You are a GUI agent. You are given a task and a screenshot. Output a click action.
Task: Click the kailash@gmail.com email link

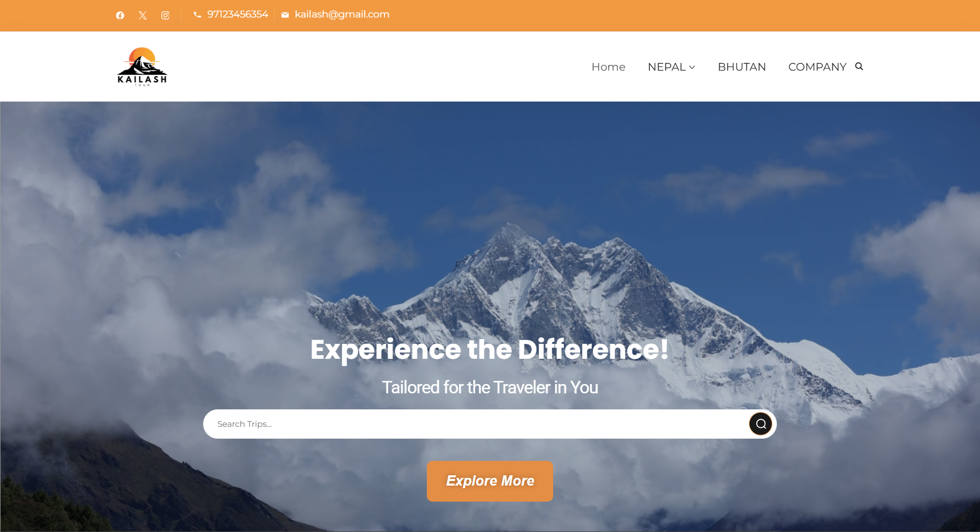click(342, 14)
